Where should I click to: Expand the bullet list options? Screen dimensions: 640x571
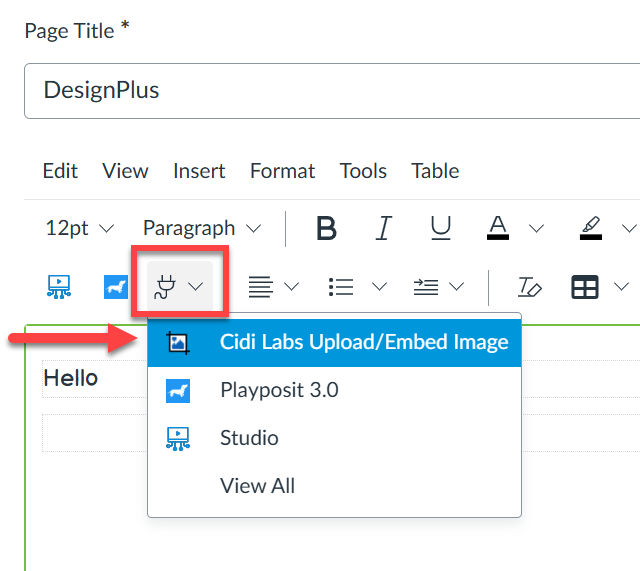[379, 287]
